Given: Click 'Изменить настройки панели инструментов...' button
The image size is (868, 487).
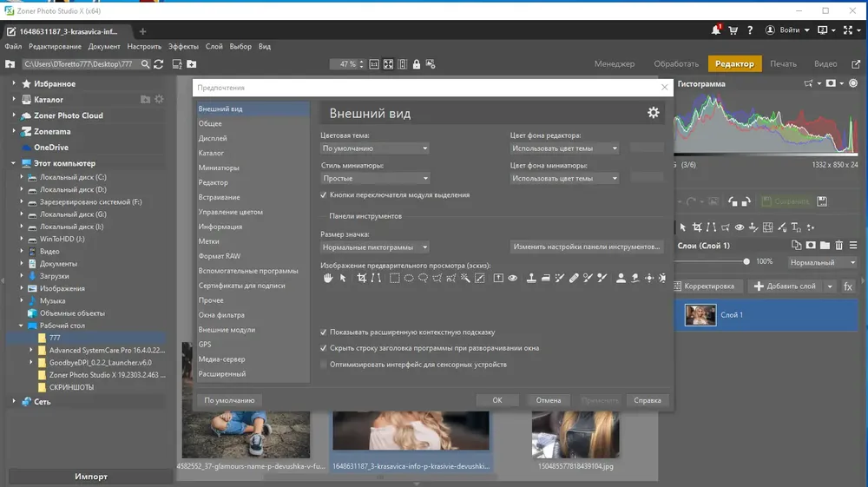Looking at the screenshot, I should click(x=587, y=247).
